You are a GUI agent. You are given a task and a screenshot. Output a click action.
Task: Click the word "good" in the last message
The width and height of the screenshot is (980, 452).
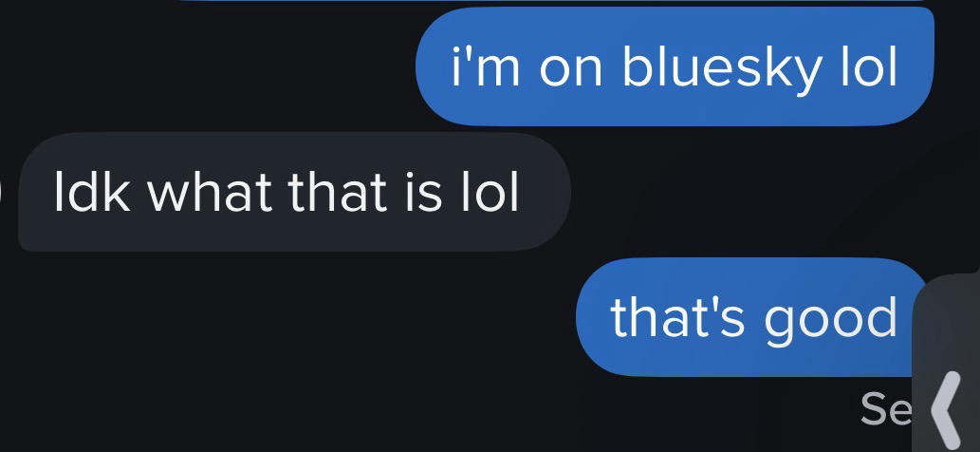tap(831, 320)
